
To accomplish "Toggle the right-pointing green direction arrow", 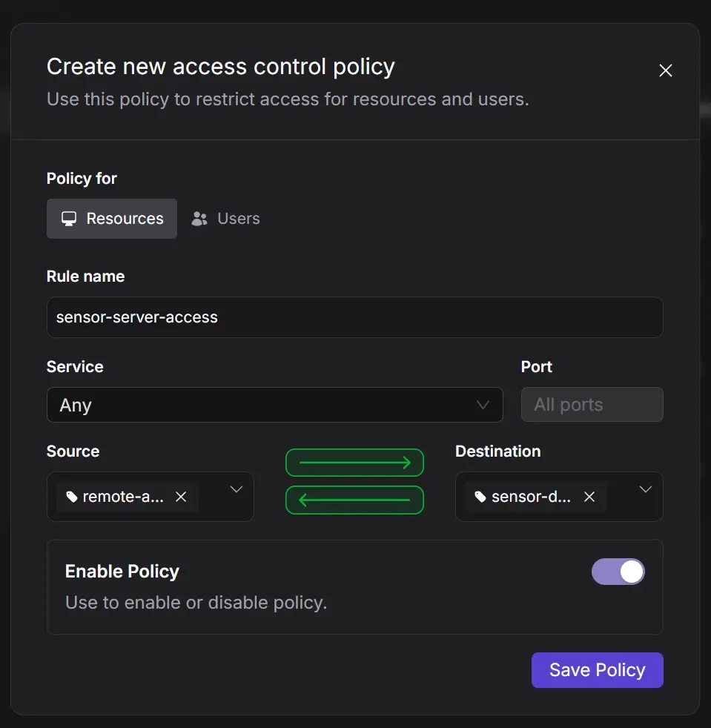I will (354, 463).
